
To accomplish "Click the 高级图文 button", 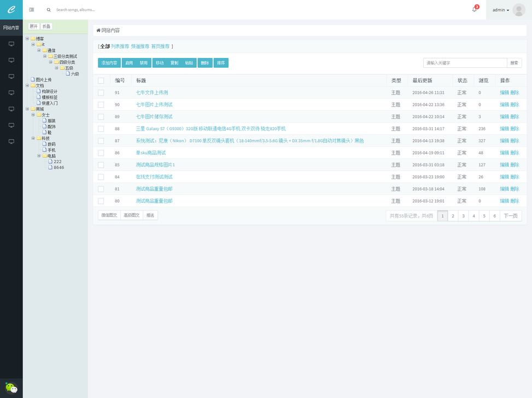I will click(132, 215).
